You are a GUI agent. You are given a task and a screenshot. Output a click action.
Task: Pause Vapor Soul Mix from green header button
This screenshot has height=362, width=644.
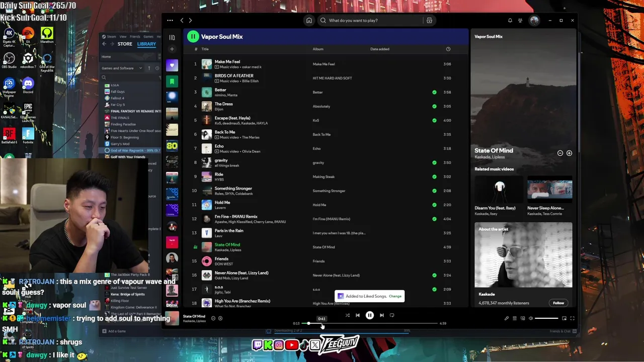coord(193,37)
